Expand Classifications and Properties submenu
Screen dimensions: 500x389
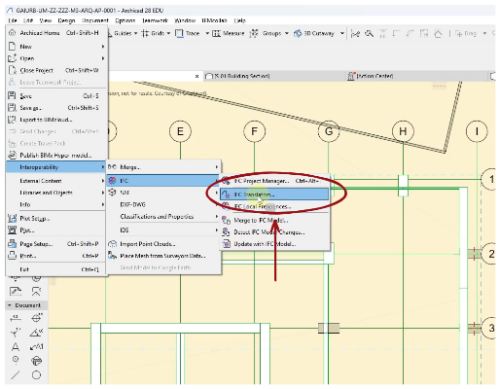pos(163,217)
